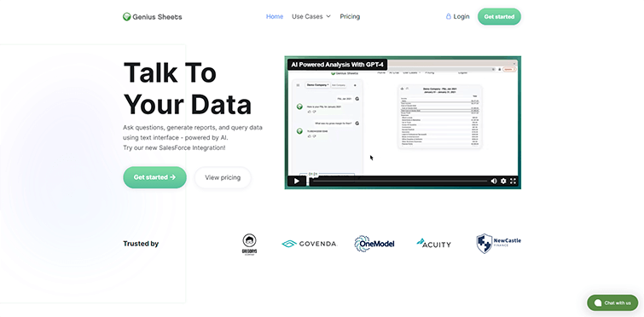This screenshot has width=644, height=317.
Task: Enter fullscreen for the video
Action: tap(513, 181)
